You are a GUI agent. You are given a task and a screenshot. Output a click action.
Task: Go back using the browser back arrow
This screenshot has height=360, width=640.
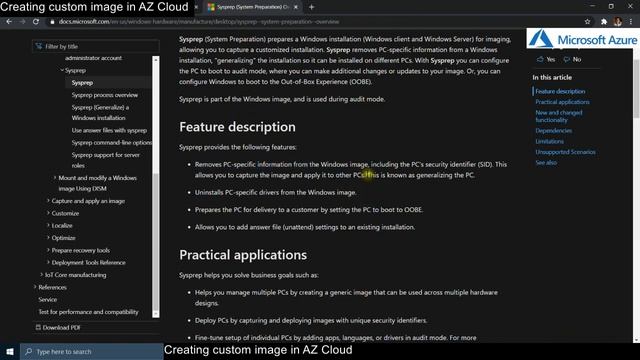coord(9,22)
